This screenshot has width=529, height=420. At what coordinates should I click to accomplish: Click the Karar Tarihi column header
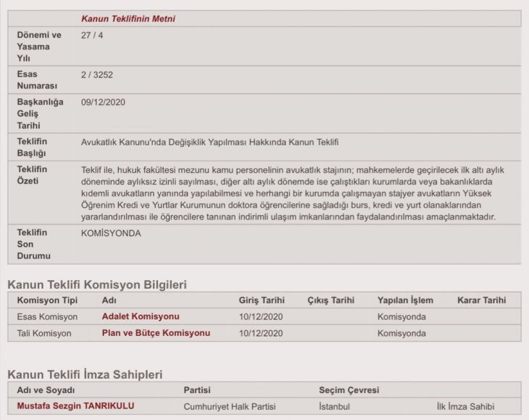(481, 300)
